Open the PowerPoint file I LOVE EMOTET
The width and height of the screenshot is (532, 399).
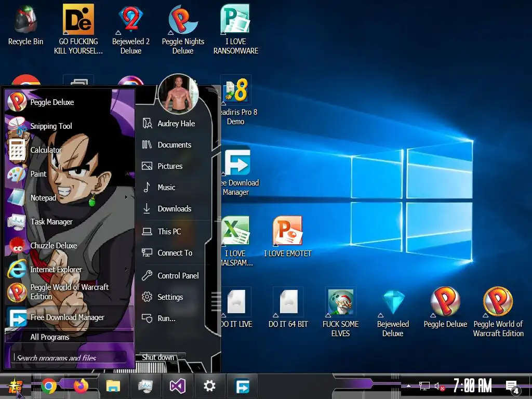click(287, 236)
